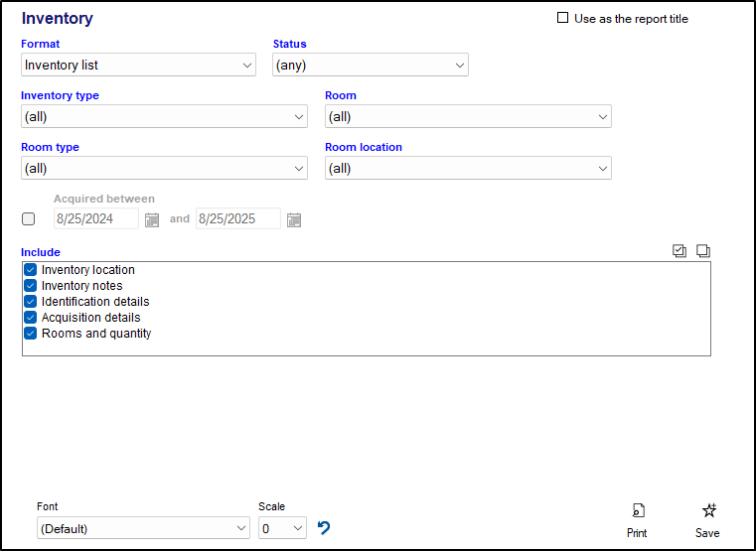Open calendar picker for acquired end date
Viewport: 756px width, 551px height.
(x=294, y=219)
